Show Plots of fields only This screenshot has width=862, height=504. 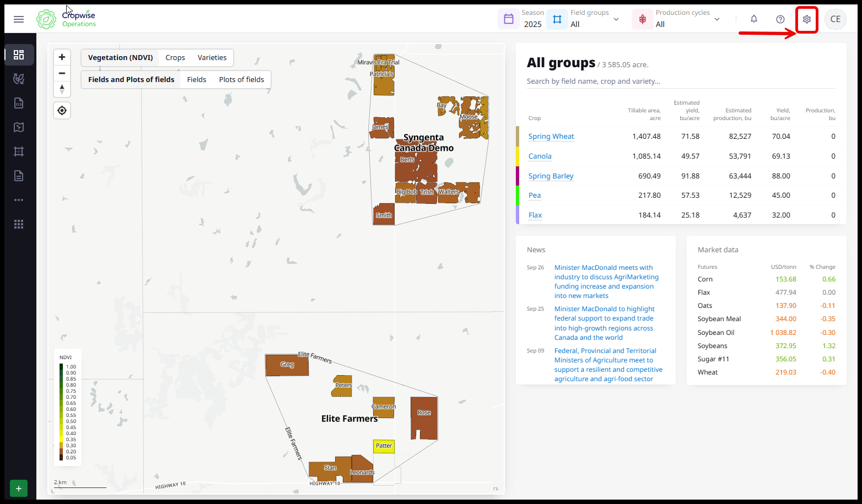point(241,80)
